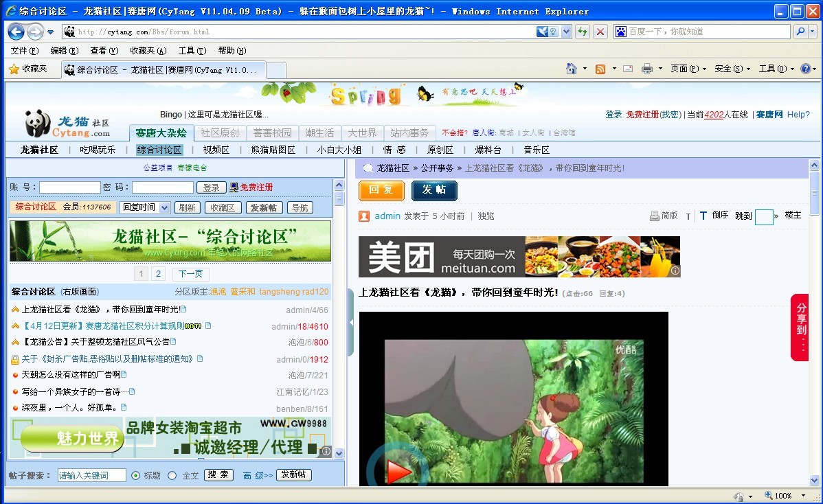Click the 密码 password input field
Screen dimensions: 823x504
coord(163,187)
